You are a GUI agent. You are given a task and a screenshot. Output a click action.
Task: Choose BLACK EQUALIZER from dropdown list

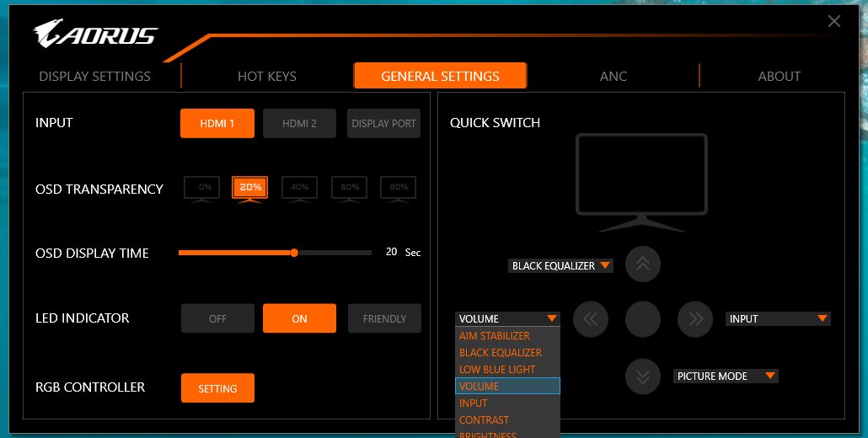pyautogui.click(x=507, y=352)
